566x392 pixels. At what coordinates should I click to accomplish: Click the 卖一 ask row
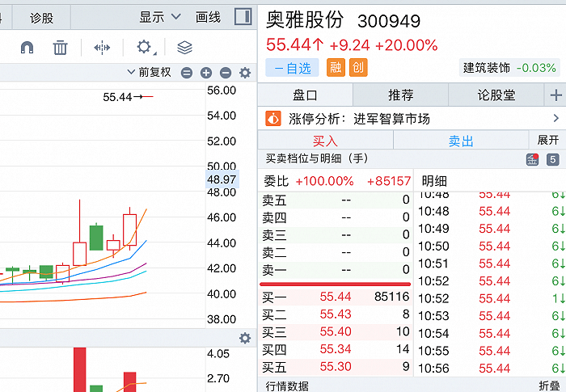point(336,270)
